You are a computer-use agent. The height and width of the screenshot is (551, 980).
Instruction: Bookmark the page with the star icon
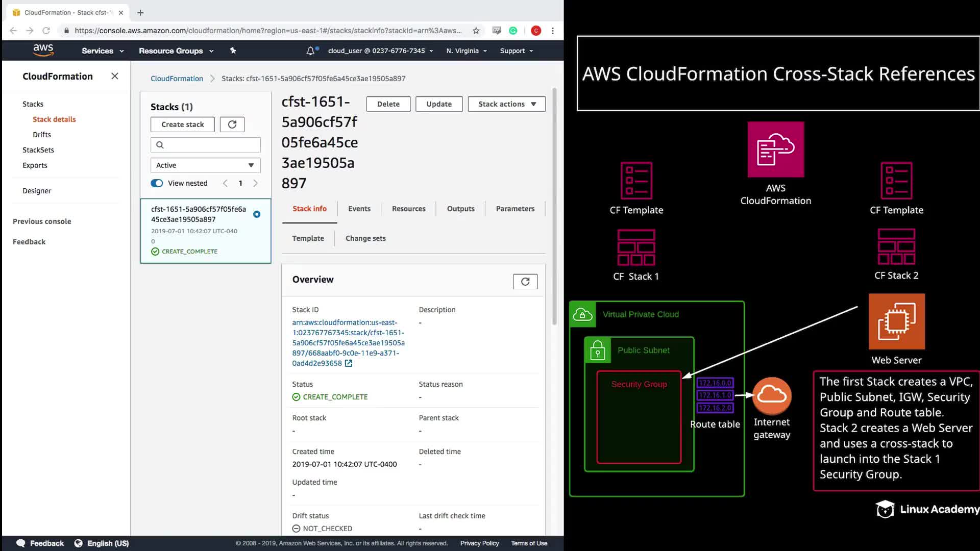(476, 31)
